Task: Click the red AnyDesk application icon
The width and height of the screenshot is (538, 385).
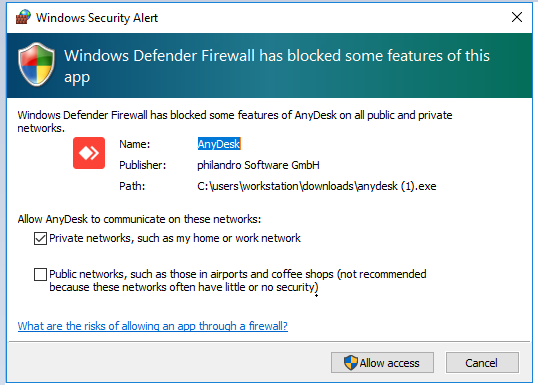Action: 89,153
